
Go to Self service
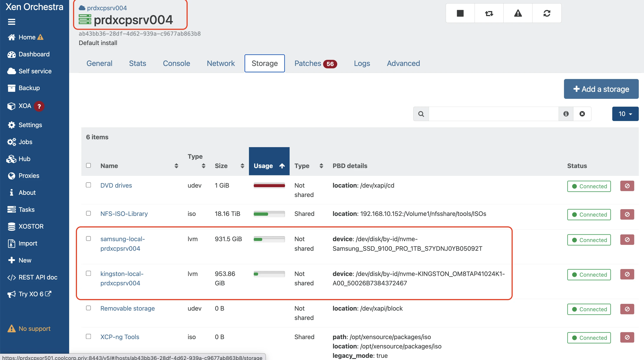pyautogui.click(x=30, y=71)
